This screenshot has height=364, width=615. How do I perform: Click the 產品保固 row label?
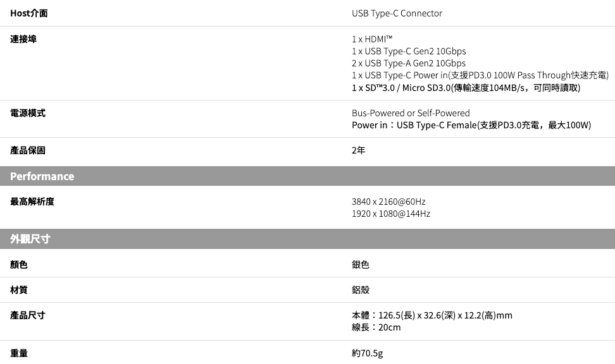(x=28, y=150)
